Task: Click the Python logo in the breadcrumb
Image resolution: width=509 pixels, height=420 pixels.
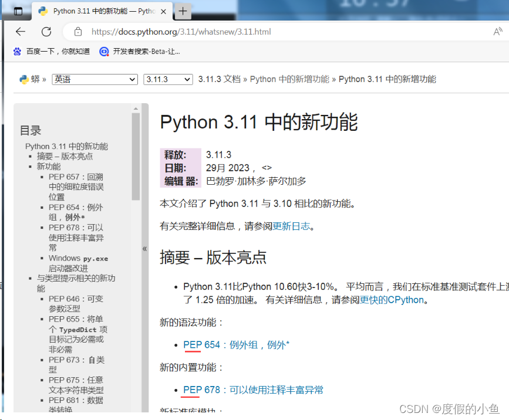Action: (23, 79)
